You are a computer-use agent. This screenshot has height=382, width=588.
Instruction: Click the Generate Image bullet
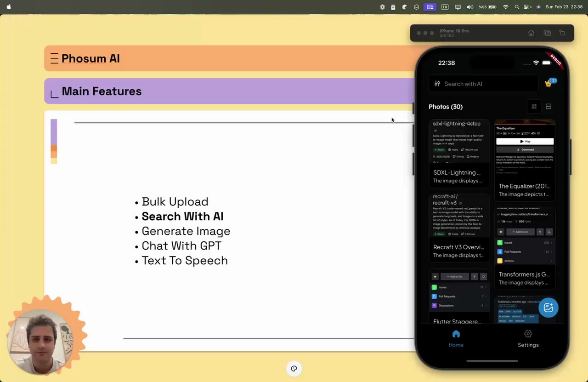pyautogui.click(x=186, y=231)
